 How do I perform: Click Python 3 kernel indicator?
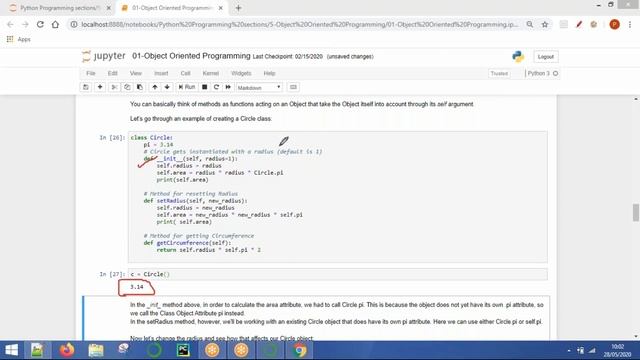pos(542,73)
